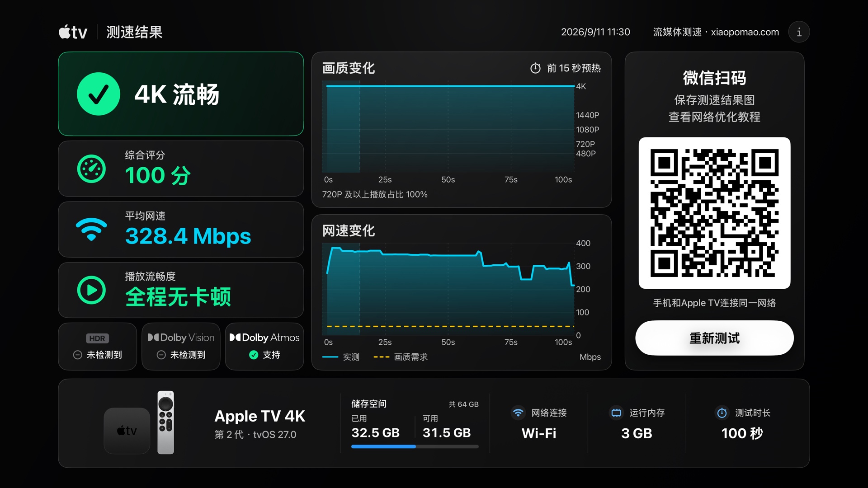
Task: Click the storage usage progress bar
Action: point(415,446)
